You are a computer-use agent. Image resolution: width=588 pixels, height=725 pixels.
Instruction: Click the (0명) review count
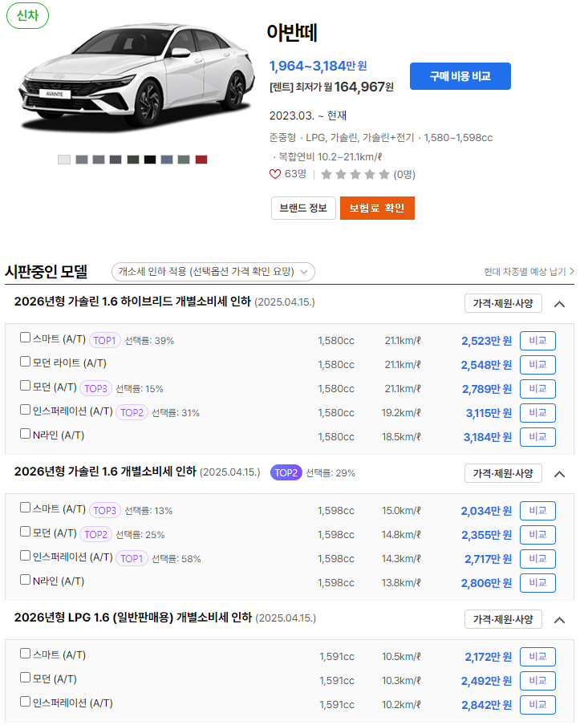pyautogui.click(x=404, y=174)
